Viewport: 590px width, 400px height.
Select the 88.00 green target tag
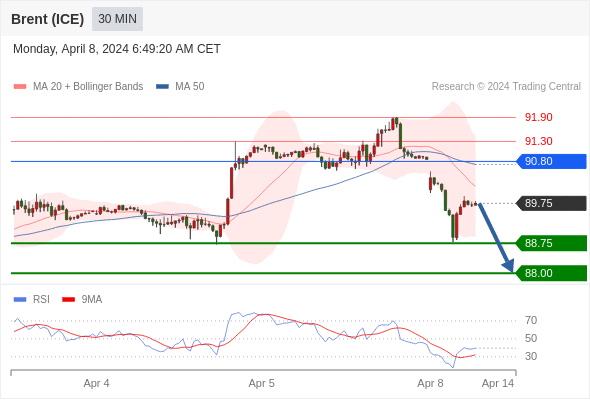click(x=551, y=273)
